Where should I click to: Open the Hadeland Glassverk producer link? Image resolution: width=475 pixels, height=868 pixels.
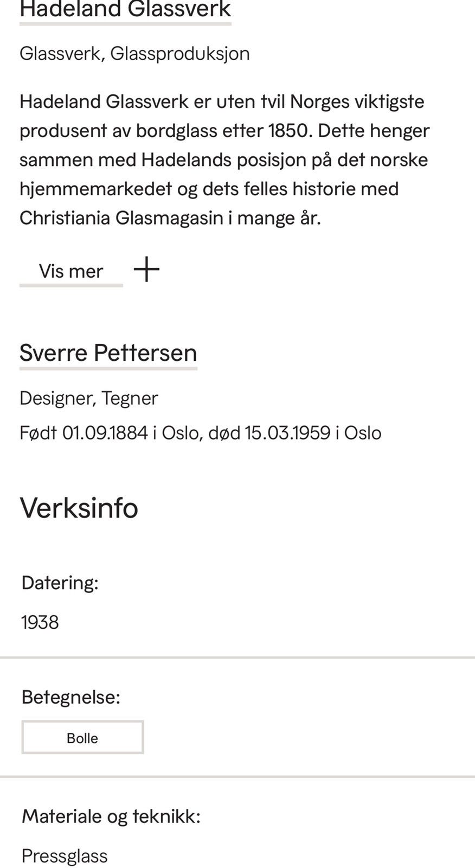(125, 10)
